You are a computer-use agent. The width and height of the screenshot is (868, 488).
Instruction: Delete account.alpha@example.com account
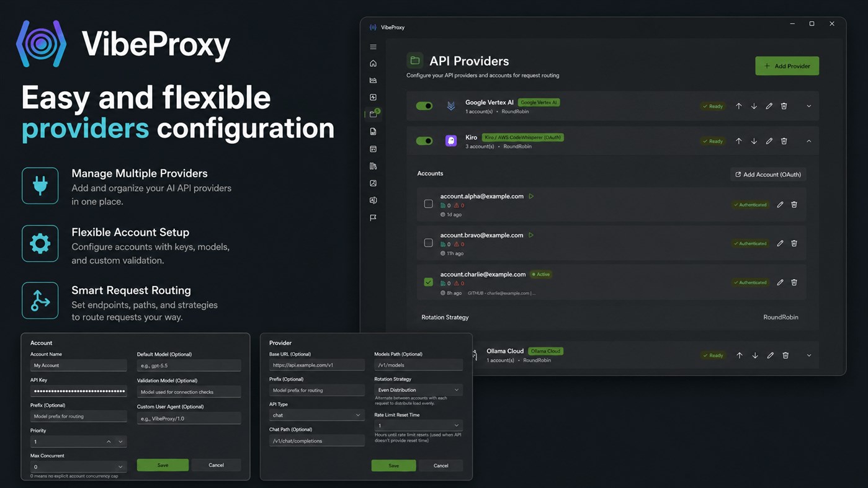pos(794,205)
